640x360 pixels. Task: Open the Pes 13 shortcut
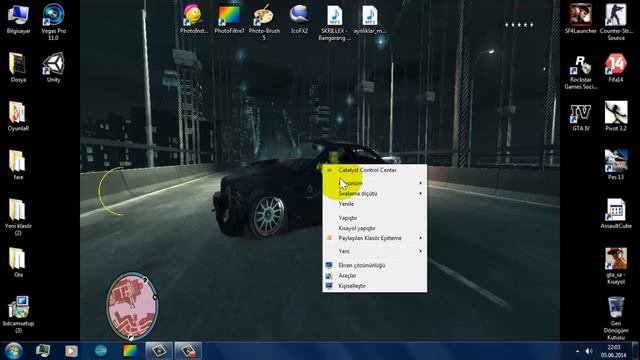(616, 165)
